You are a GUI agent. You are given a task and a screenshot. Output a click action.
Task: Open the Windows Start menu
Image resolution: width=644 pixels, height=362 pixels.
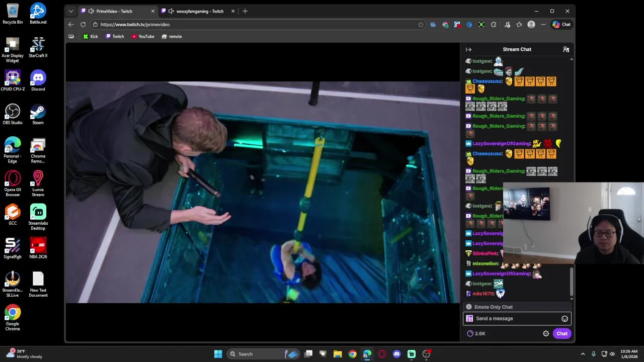pyautogui.click(x=218, y=354)
